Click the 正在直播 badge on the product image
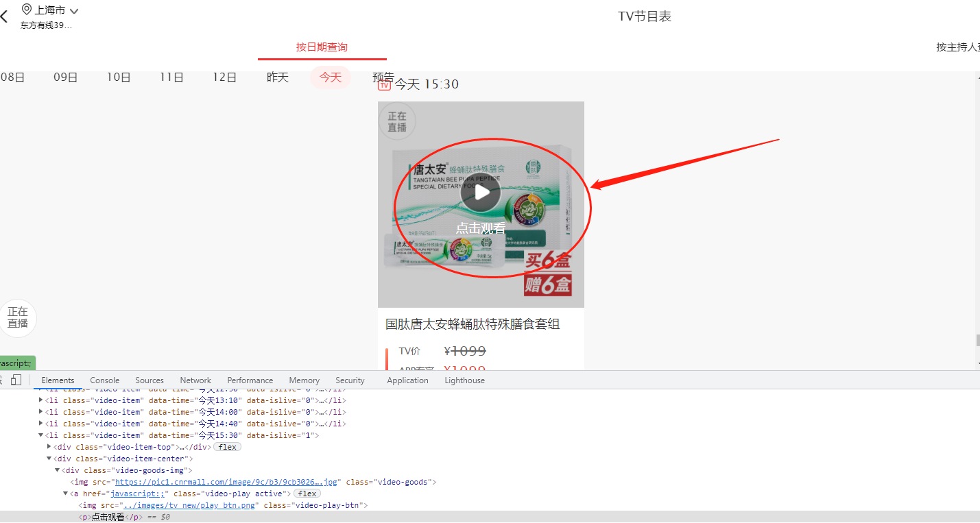This screenshot has height=523, width=980. pos(397,122)
